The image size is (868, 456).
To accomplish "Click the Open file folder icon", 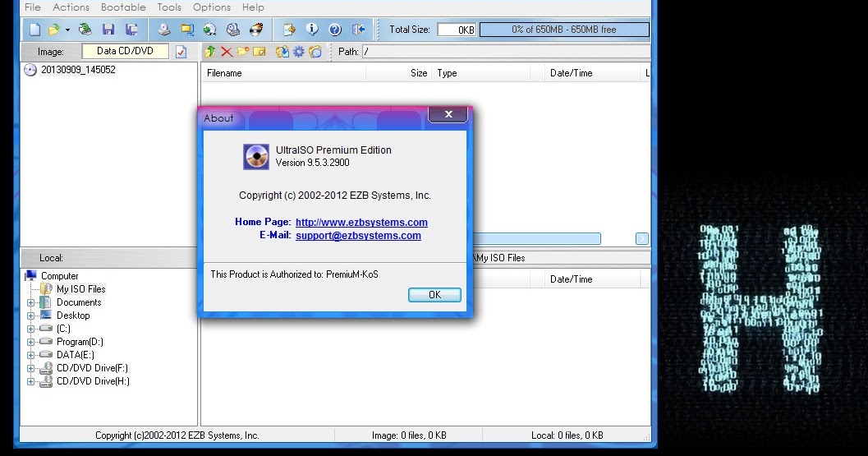I will tap(53, 30).
